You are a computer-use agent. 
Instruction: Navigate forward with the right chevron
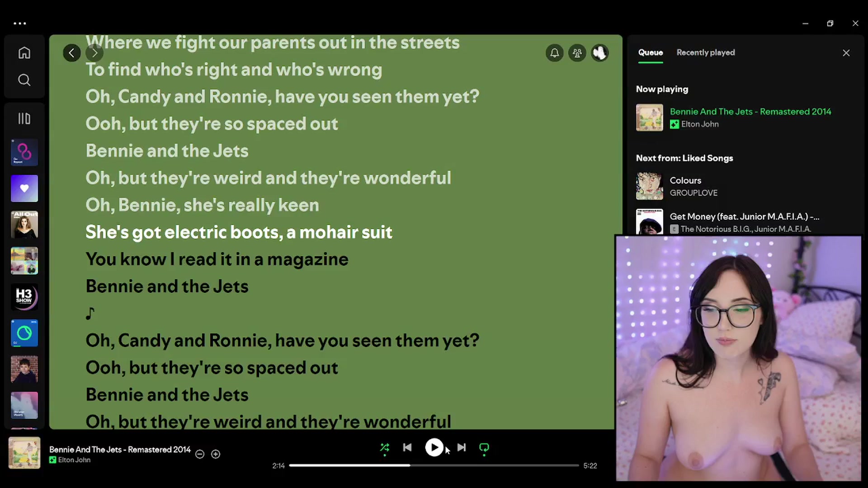point(94,53)
